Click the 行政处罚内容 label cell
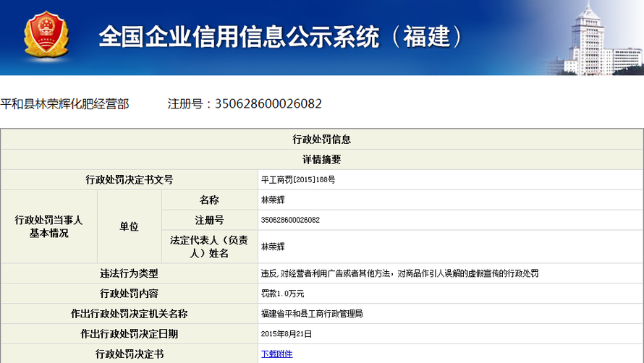The width and height of the screenshot is (644, 363). pyautogui.click(x=130, y=293)
